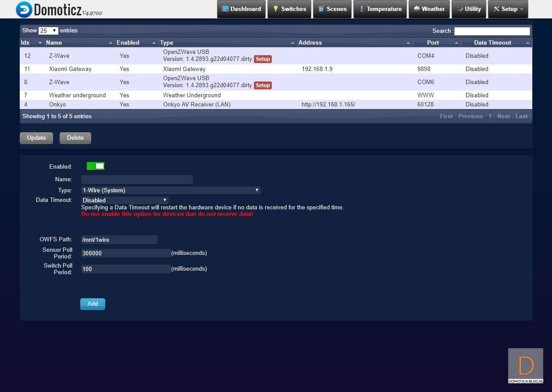Screen dimensions: 552x392
Task: Click Setup button for Z-Wave COM4
Action: pyautogui.click(x=263, y=59)
